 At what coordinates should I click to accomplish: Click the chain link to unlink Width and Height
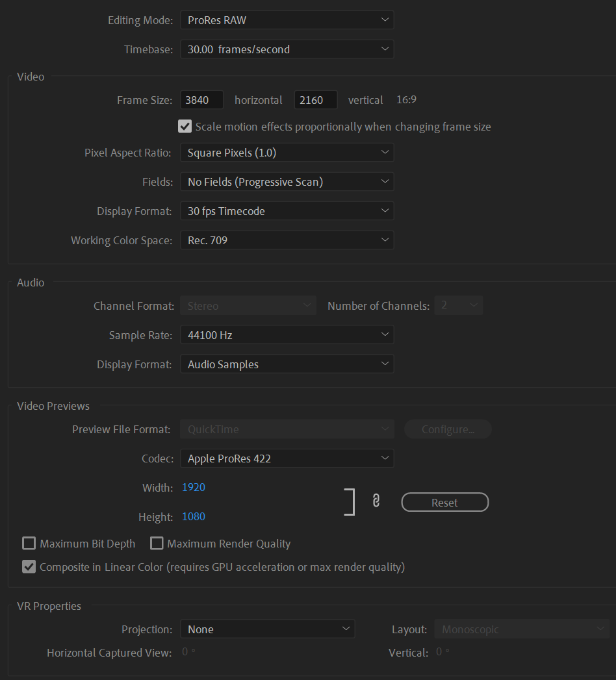377,501
